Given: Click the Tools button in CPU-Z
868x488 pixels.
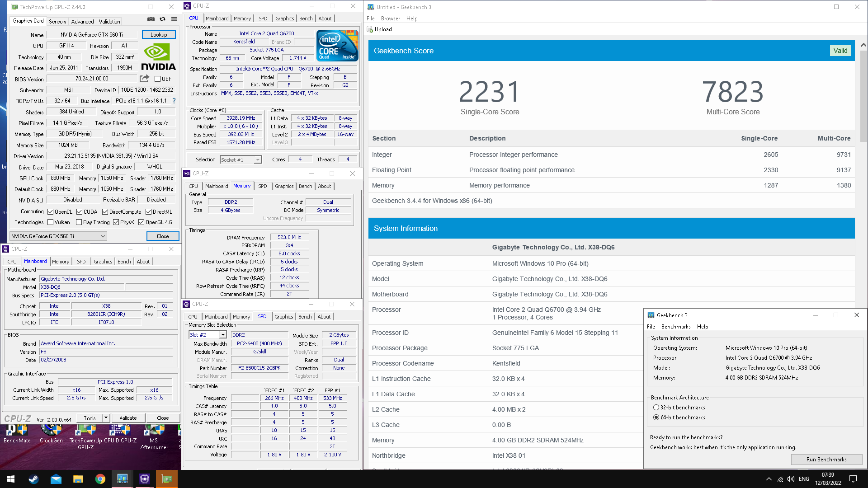Looking at the screenshot, I should [x=90, y=418].
